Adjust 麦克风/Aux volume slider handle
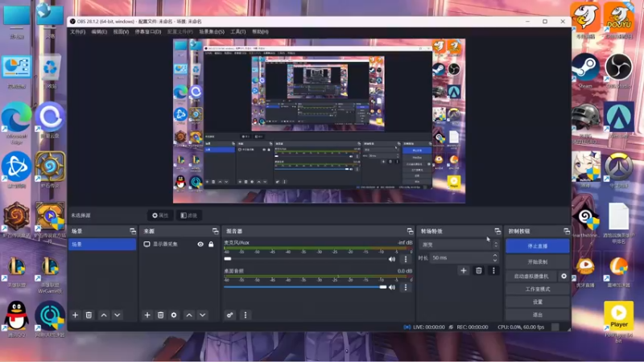Viewport: 644px width, 362px height. click(x=228, y=259)
